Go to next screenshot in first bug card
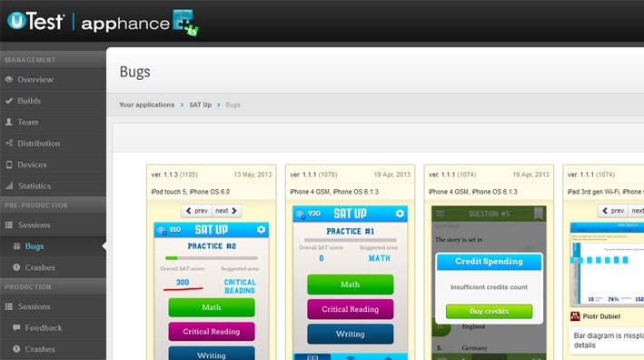The image size is (644, 360). point(227,210)
